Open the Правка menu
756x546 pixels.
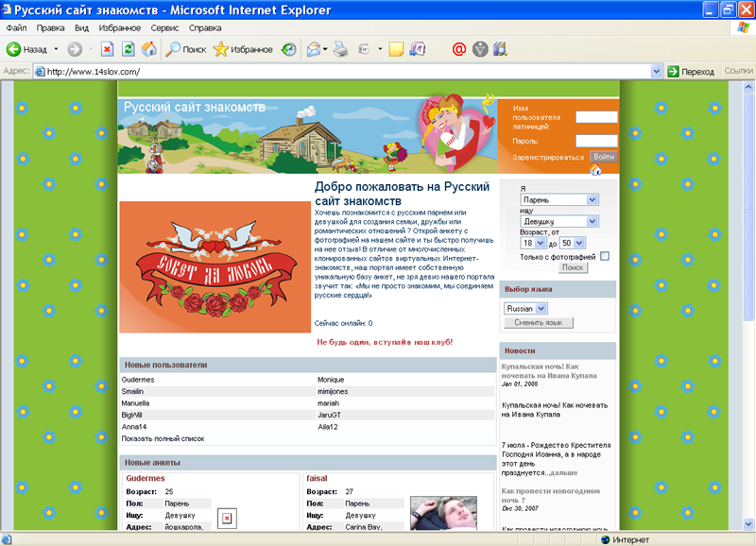tap(51, 28)
